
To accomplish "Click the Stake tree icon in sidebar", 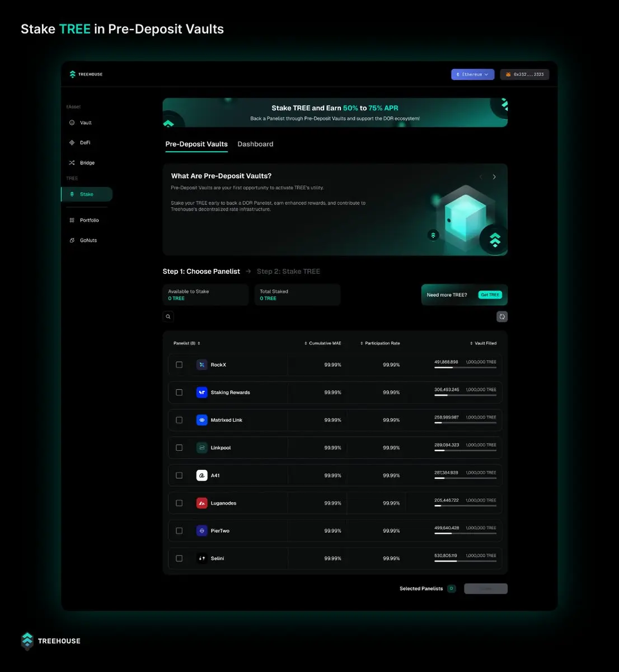I will coord(72,194).
